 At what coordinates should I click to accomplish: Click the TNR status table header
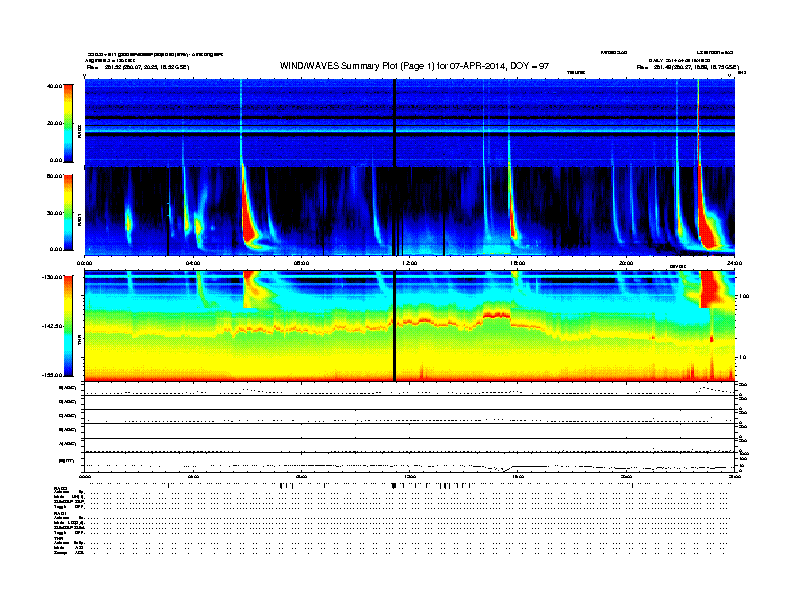coord(58,539)
